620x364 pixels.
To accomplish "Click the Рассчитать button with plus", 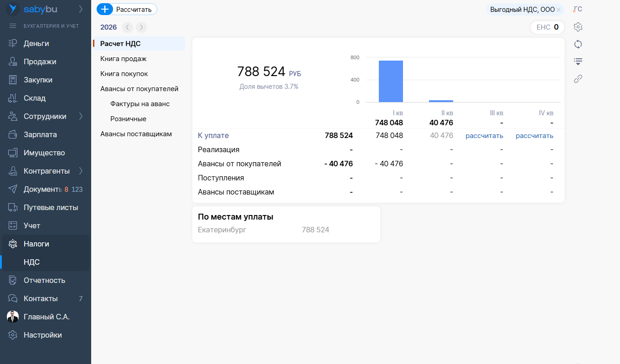I will pyautogui.click(x=127, y=9).
